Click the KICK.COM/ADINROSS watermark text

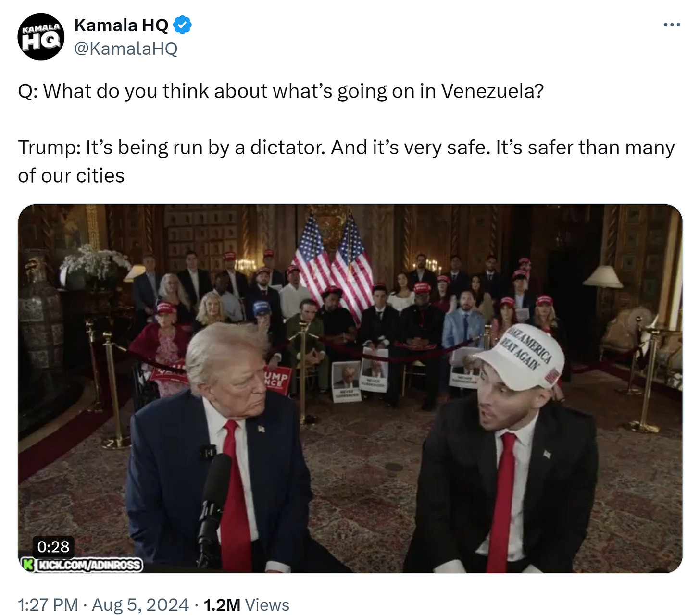tap(89, 565)
